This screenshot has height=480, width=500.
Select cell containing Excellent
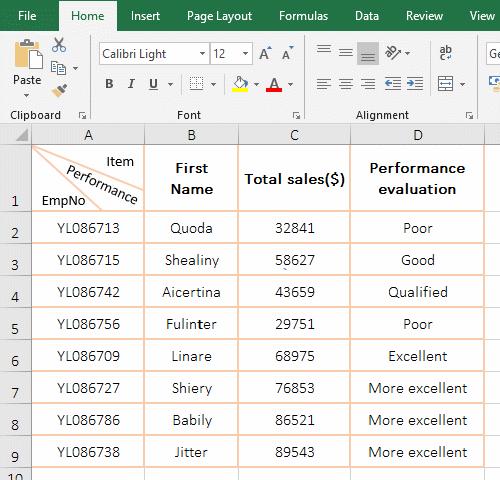(417, 355)
